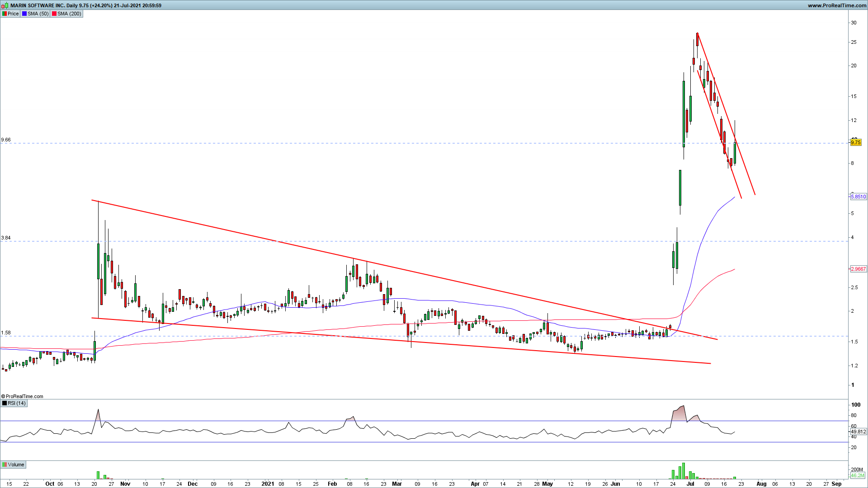Viewport: 868px width, 488px height.
Task: Click the 46.2M volume value tag
Action: (857, 475)
